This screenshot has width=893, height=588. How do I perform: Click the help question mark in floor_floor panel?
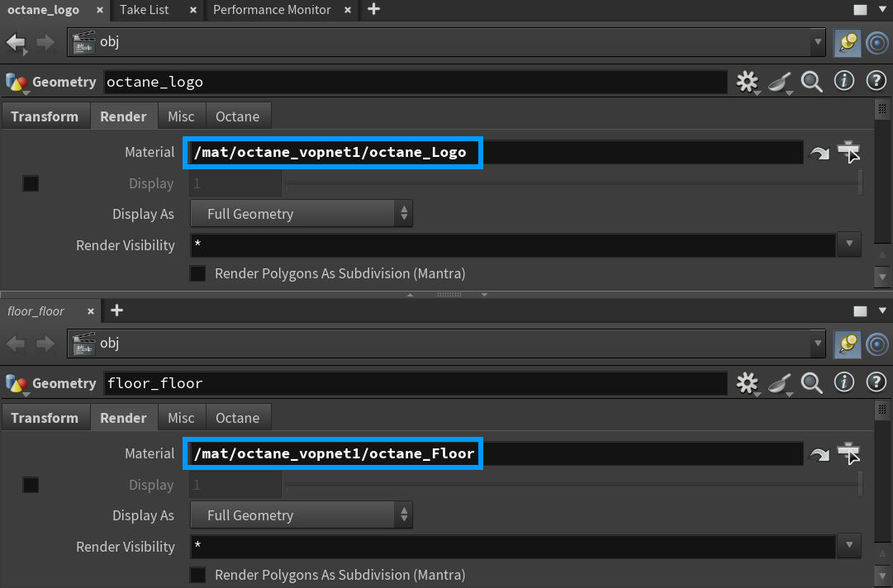[876, 382]
